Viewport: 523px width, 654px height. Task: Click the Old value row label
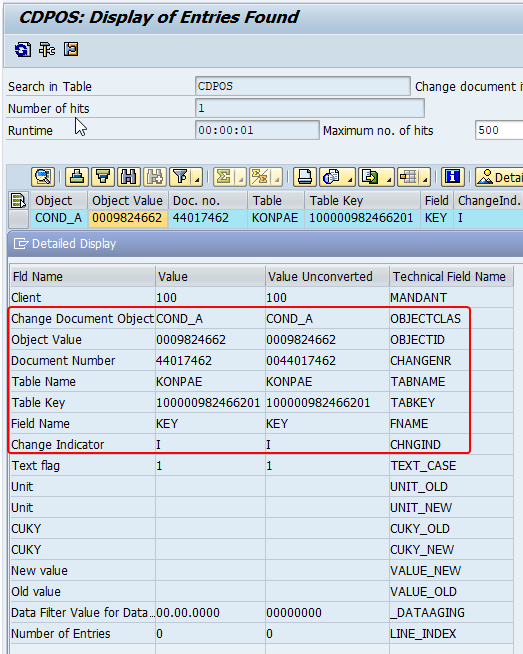click(36, 591)
